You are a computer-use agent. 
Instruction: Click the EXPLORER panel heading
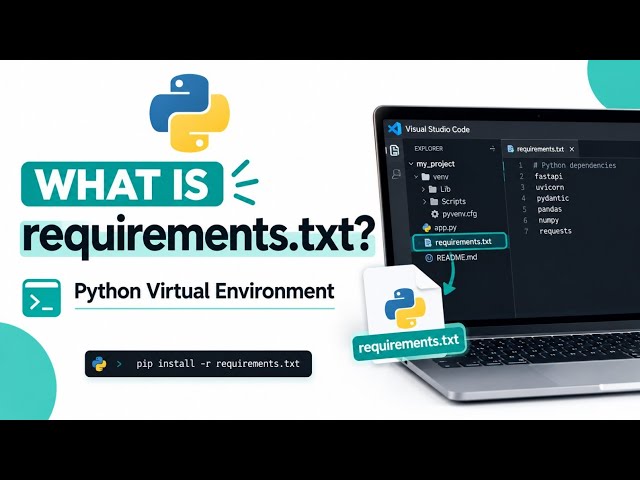point(429,149)
